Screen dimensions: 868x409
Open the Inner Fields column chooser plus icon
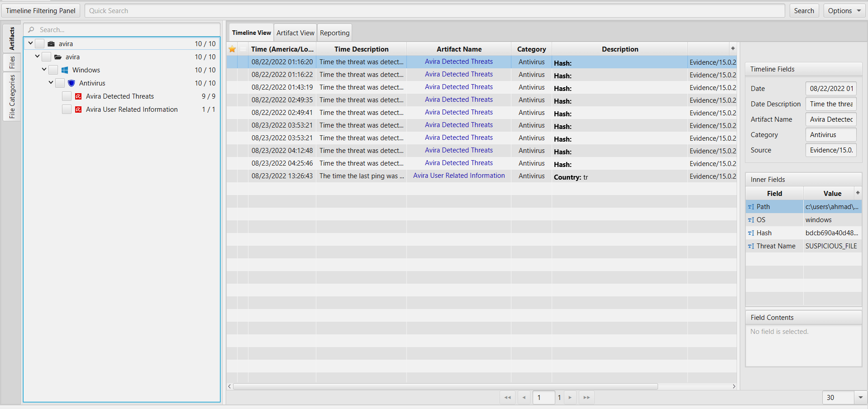[x=858, y=193]
